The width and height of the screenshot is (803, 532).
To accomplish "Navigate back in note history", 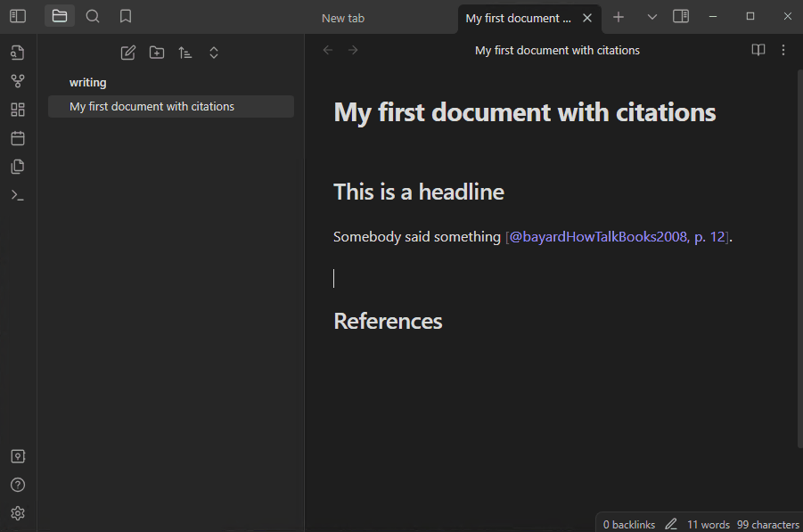I will click(328, 50).
